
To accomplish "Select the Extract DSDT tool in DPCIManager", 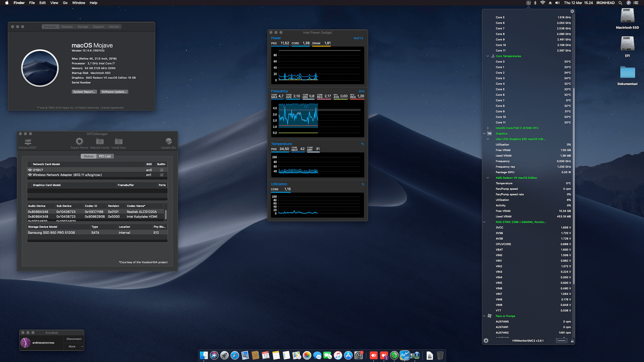I will [27, 142].
